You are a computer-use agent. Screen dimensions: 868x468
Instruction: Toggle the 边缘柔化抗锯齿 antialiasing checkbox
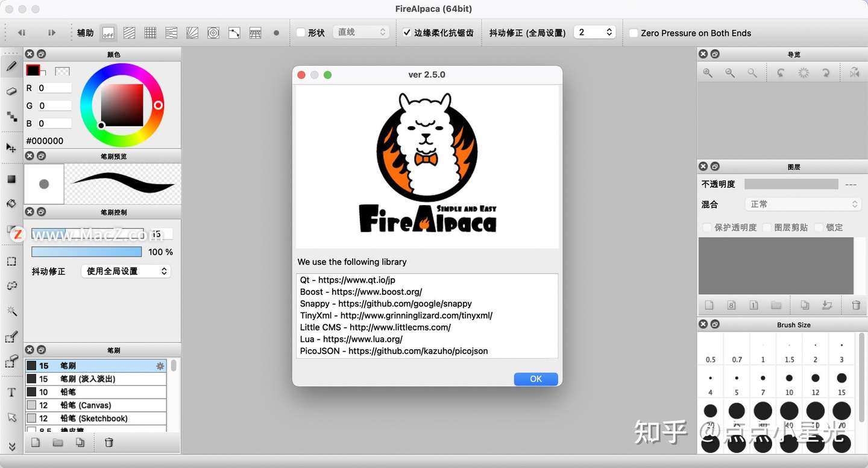pos(407,33)
